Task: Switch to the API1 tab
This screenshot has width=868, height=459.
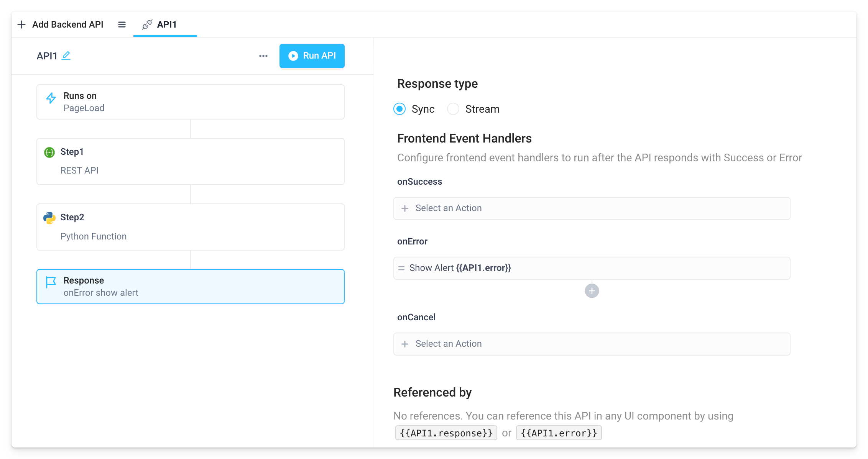Action: pyautogui.click(x=166, y=24)
